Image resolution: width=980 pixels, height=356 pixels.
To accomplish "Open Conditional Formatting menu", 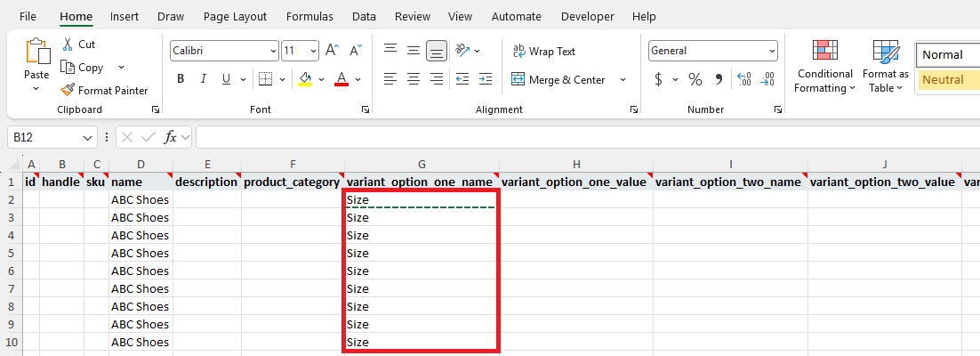I will [825, 67].
